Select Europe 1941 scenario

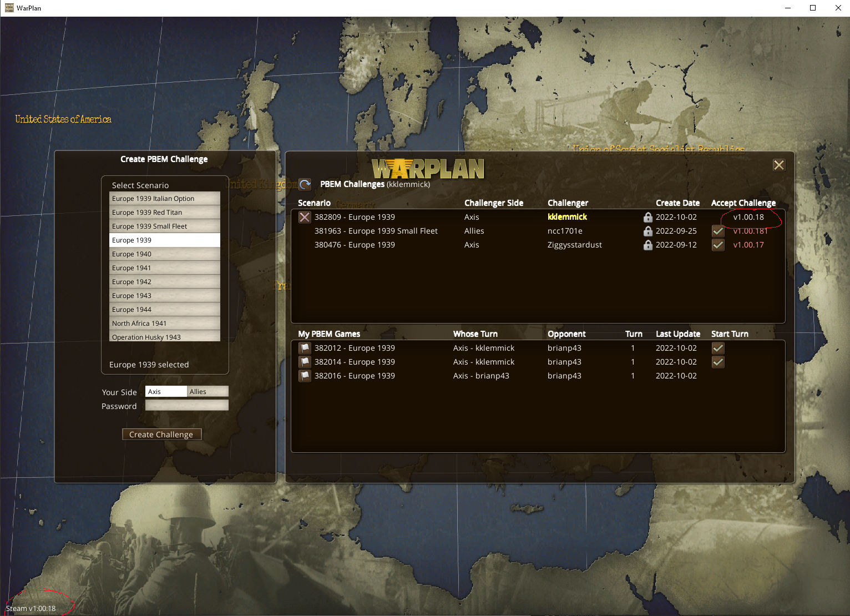click(165, 267)
